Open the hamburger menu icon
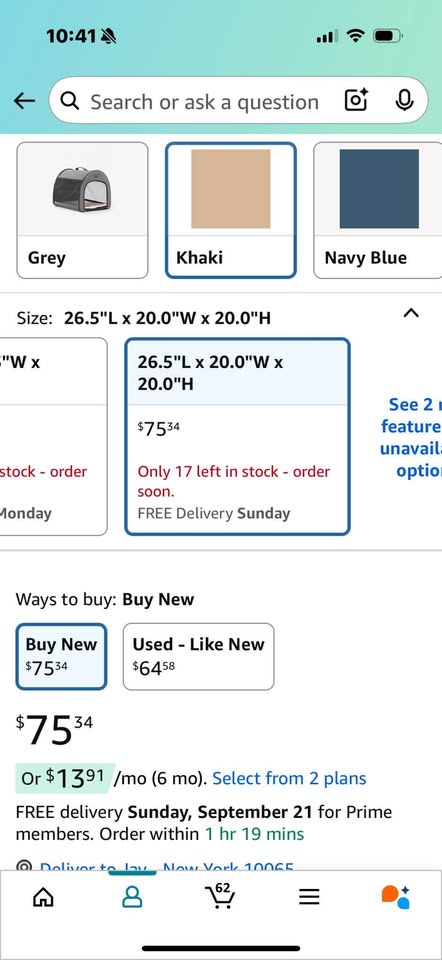Image resolution: width=442 pixels, height=960 pixels. (309, 898)
